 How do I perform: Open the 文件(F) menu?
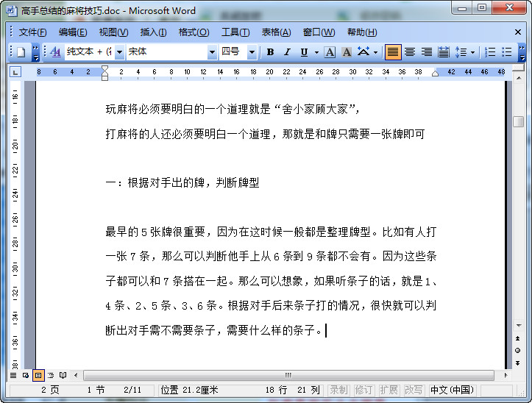(x=32, y=32)
